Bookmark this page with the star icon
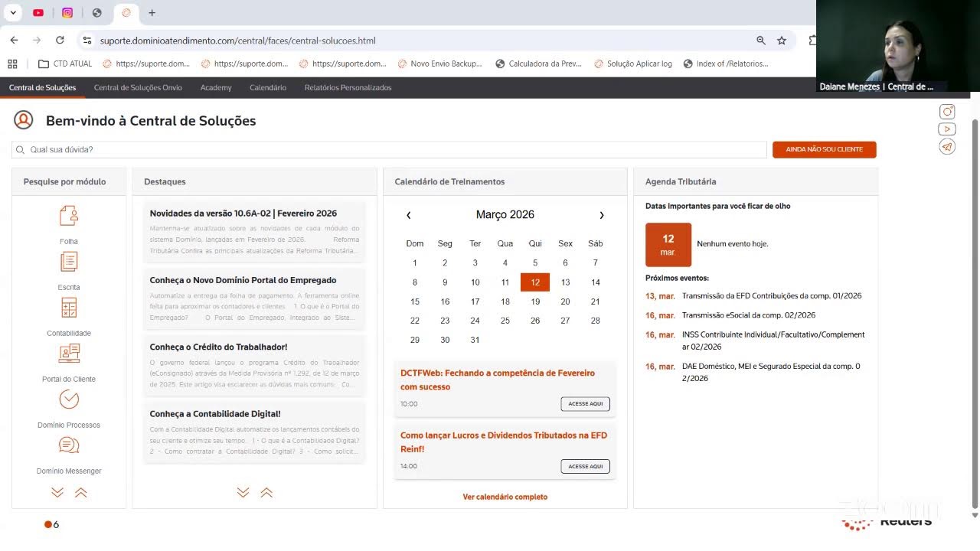This screenshot has width=980, height=551. click(782, 41)
